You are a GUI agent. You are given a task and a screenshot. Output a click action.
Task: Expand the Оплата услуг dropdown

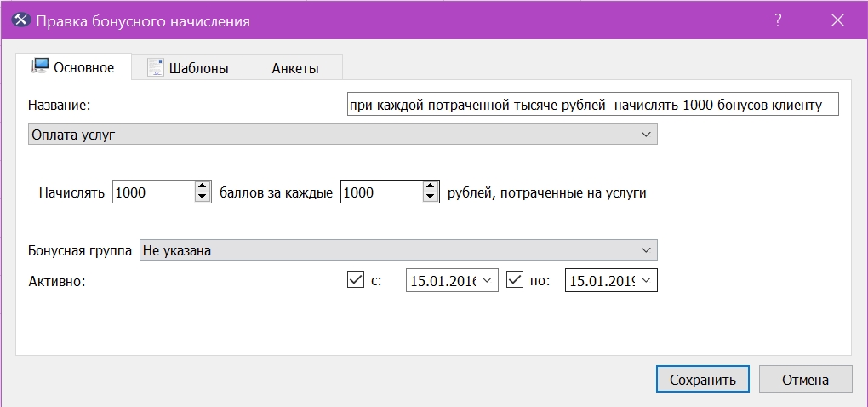343,135
